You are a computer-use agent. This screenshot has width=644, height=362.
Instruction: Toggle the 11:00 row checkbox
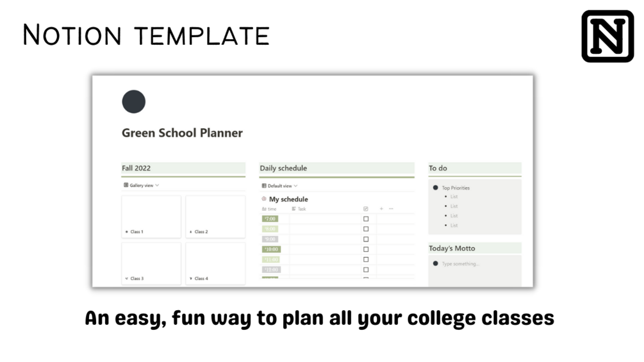pos(366,259)
